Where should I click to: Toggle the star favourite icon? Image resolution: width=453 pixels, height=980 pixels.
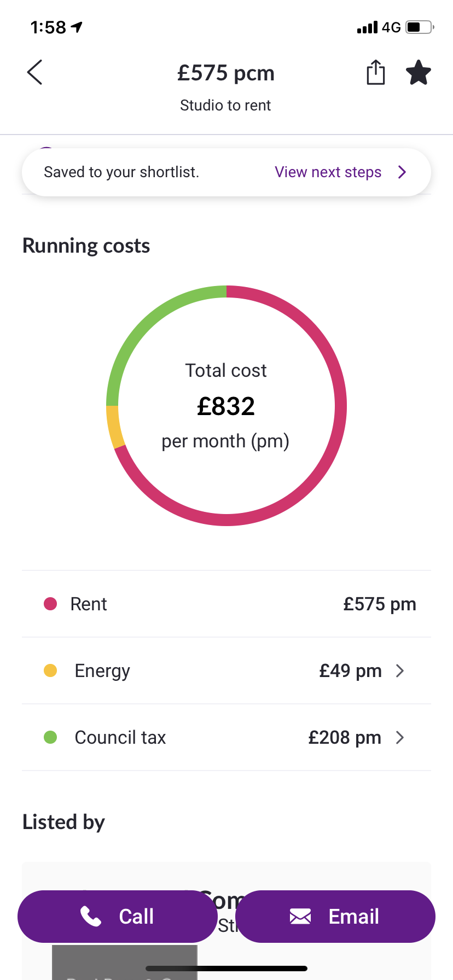click(x=419, y=72)
